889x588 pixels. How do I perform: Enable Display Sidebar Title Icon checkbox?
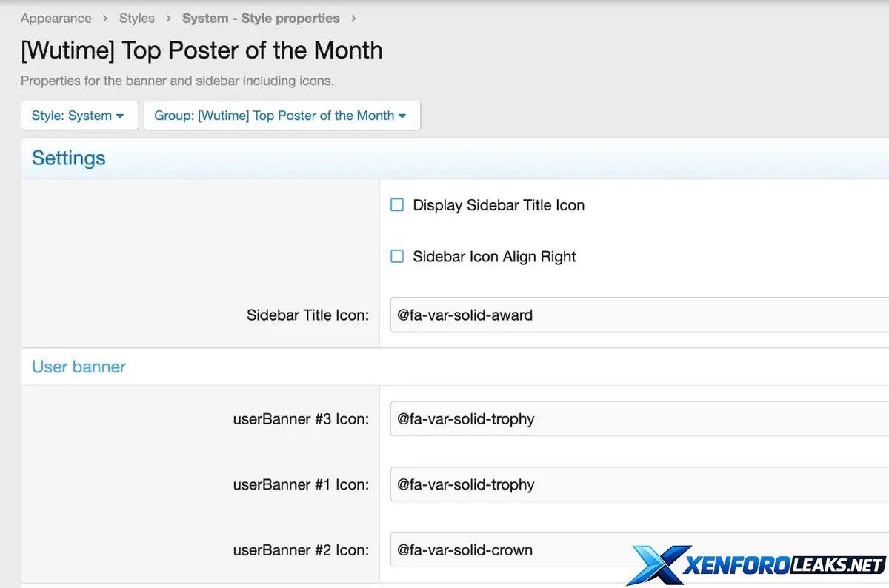[397, 205]
